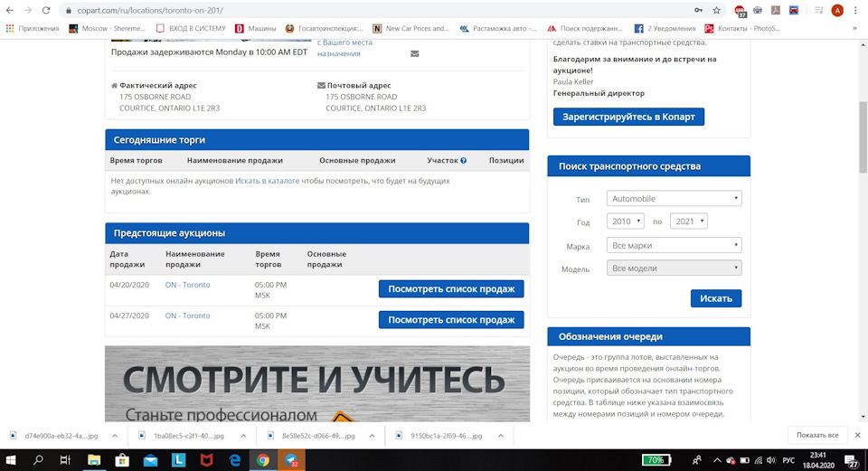Click Зарегистрируйтесь в Копарт button
This screenshot has height=471, width=868.
[x=628, y=117]
